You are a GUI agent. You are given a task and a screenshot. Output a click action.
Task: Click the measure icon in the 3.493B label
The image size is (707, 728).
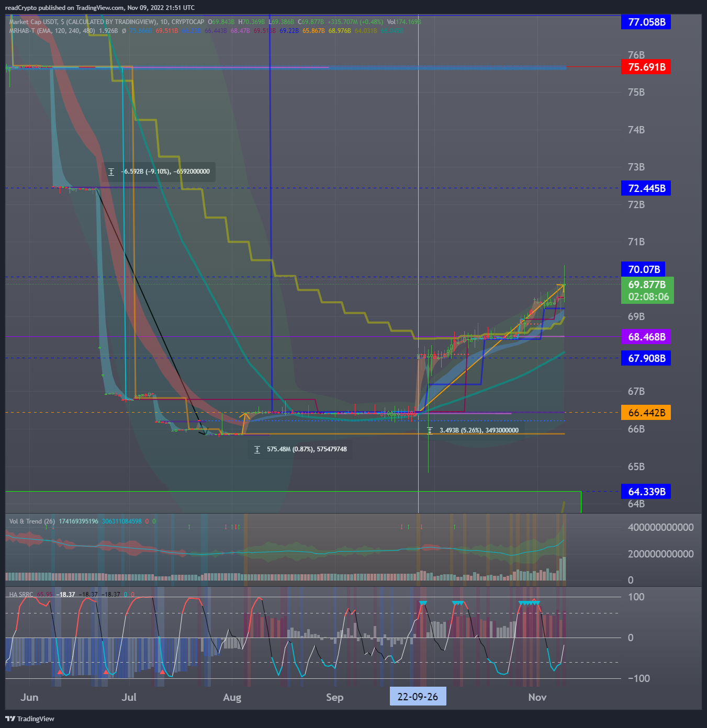[x=430, y=430]
